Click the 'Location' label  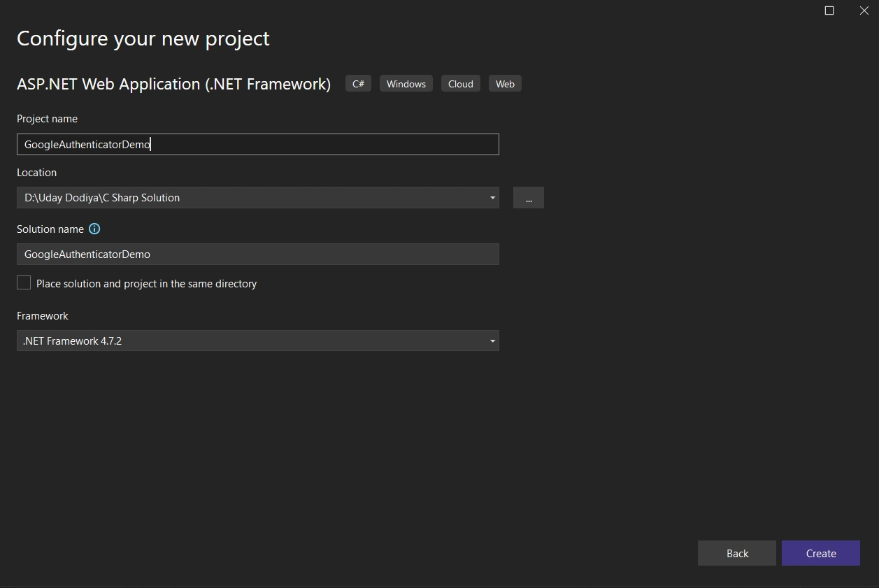(36, 173)
